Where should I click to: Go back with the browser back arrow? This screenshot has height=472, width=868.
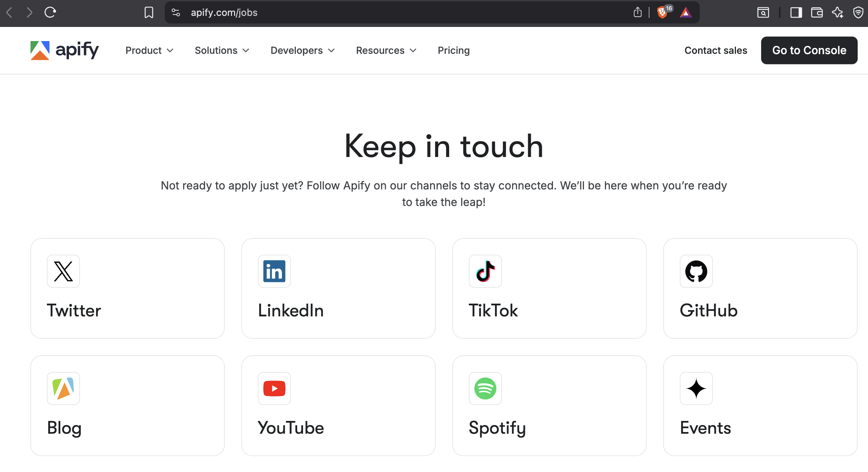pyautogui.click(x=10, y=13)
